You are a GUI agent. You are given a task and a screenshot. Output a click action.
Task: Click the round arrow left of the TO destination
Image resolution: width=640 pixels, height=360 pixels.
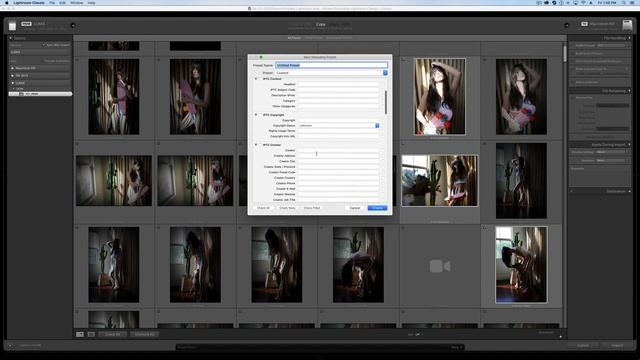pos(567,25)
